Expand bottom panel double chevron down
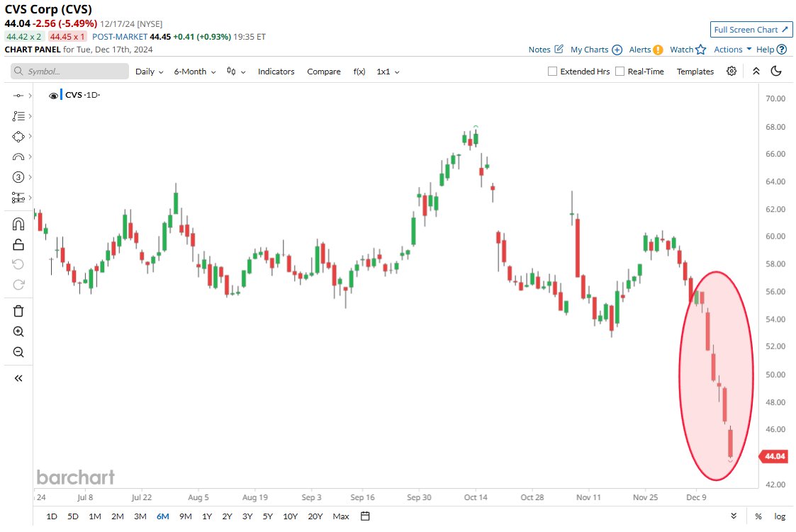 click(x=734, y=516)
